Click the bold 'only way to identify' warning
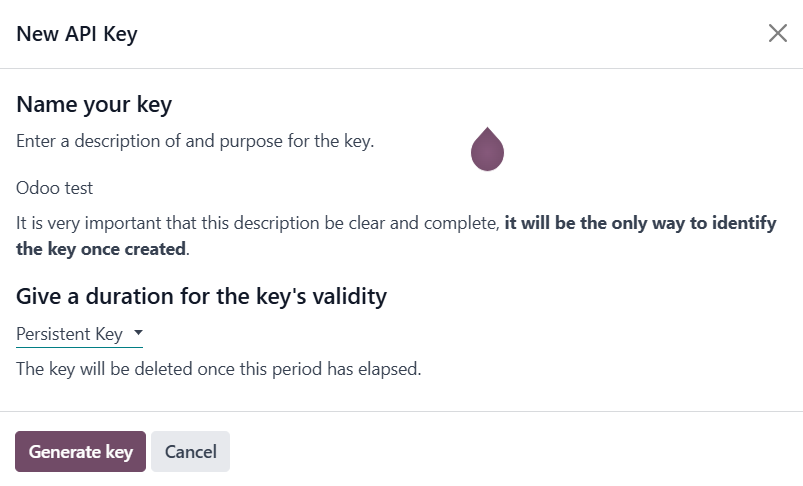Image resolution: width=803 pixels, height=486 pixels. (x=640, y=223)
